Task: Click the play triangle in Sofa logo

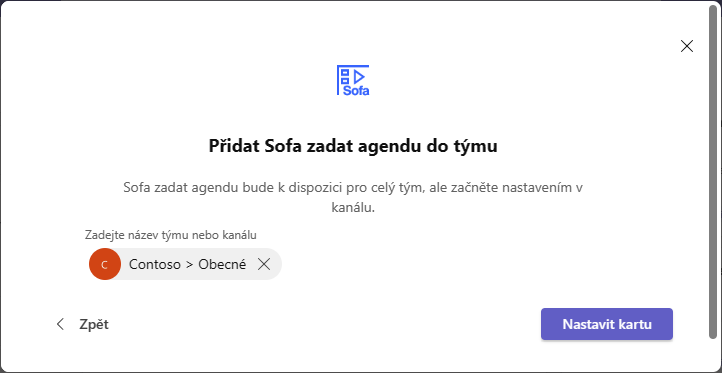Action: pos(360,76)
